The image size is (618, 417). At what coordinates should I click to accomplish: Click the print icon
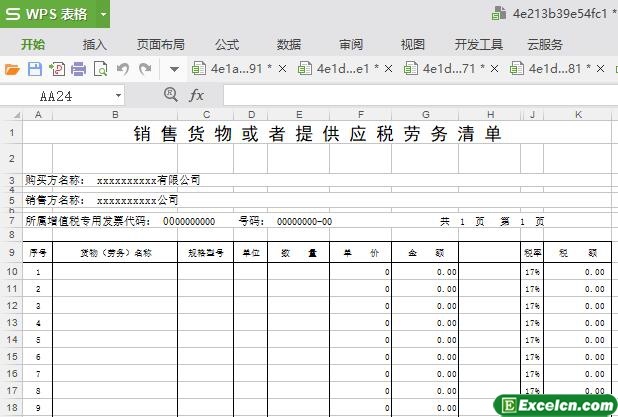click(x=78, y=69)
